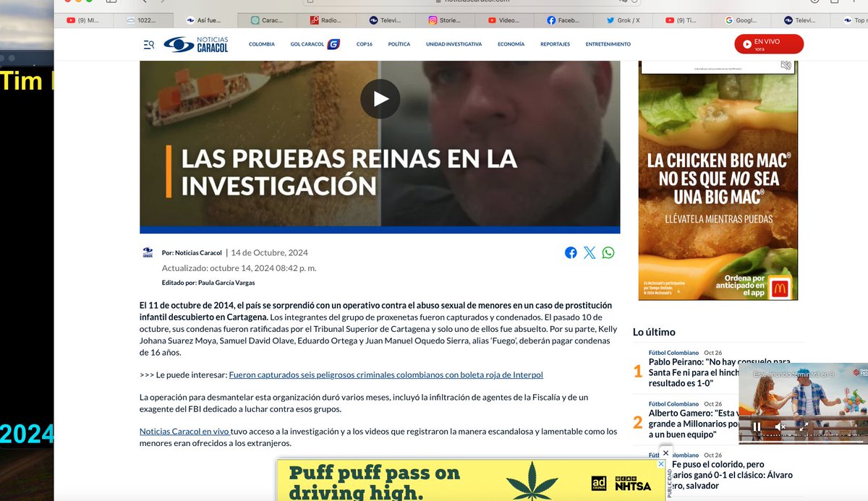Viewport: 868px width, 501px height.
Task: Open the 'puso el colorido' headline
Action: [x=732, y=476]
